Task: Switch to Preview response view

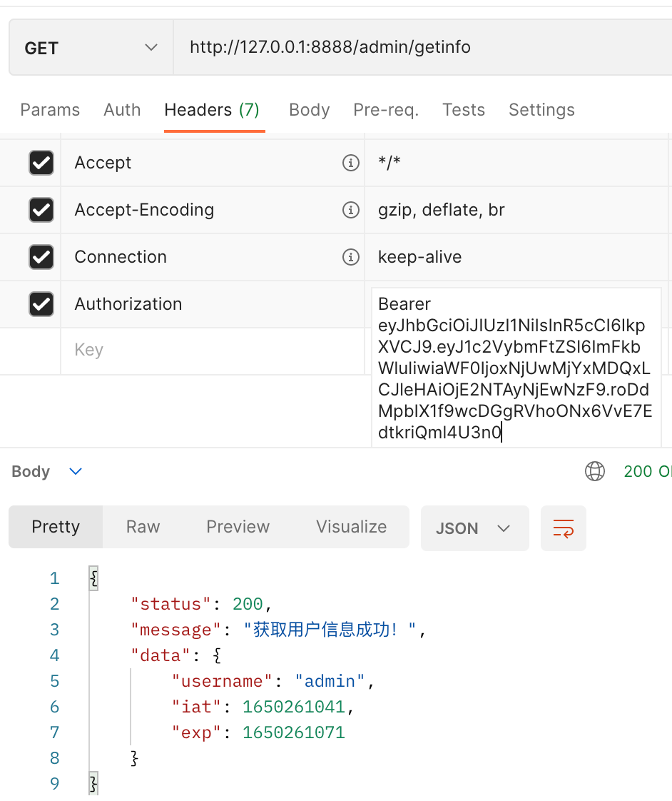Action: point(238,527)
